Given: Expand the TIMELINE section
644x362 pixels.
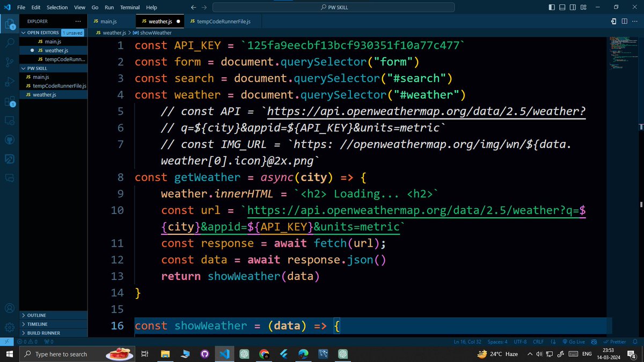Looking at the screenshot, I should 35,324.
